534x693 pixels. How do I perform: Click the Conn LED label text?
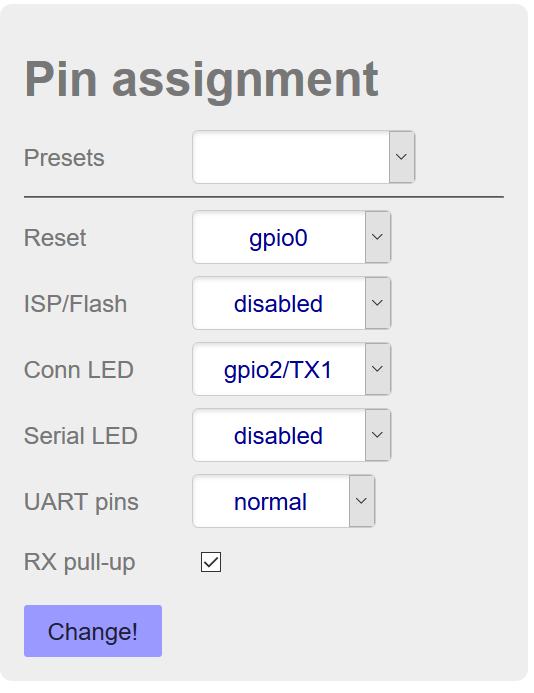pyautogui.click(x=79, y=369)
